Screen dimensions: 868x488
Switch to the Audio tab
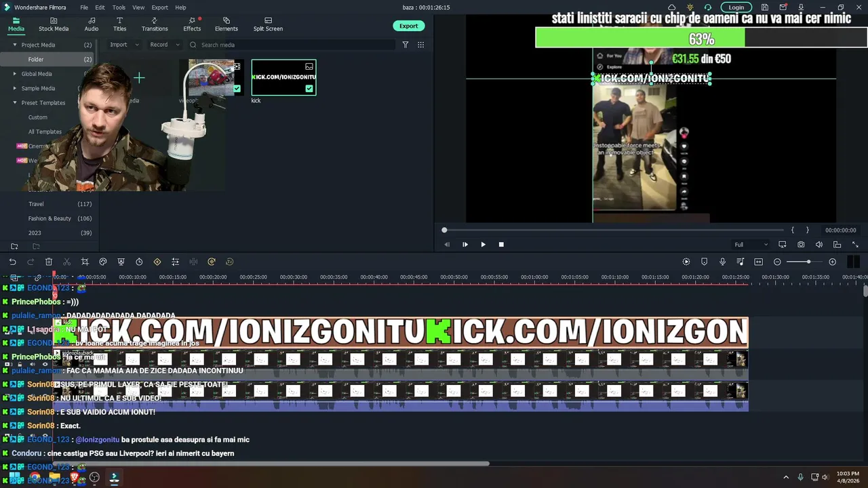tap(92, 24)
